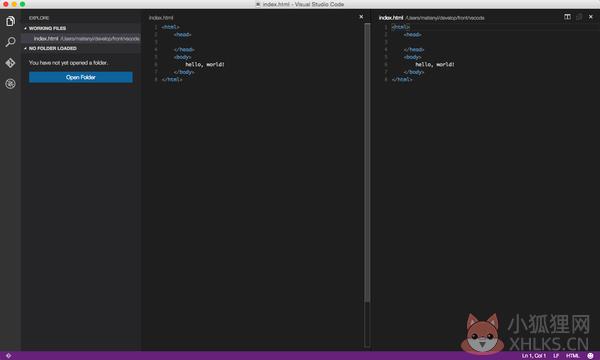Change language mode via HTML status item

pos(573,356)
